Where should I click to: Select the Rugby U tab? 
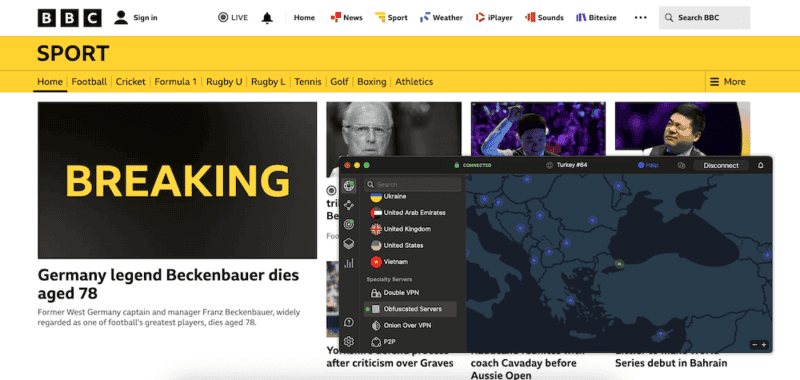click(224, 82)
